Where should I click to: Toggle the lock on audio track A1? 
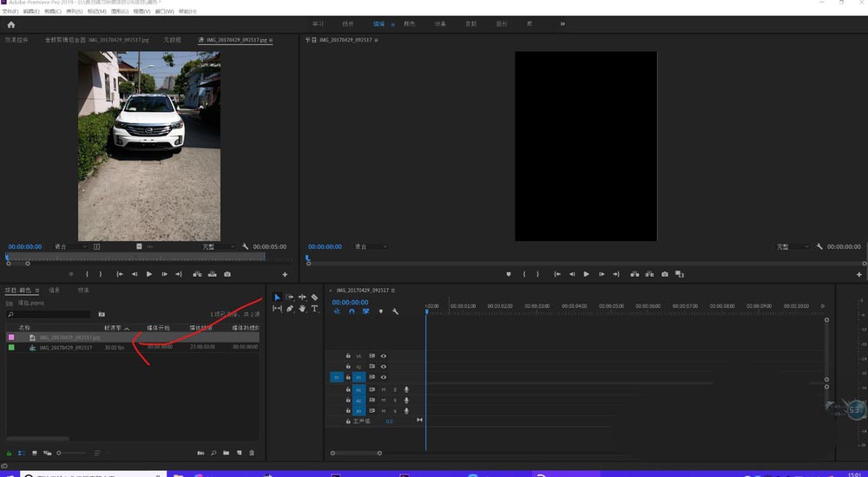pos(348,389)
